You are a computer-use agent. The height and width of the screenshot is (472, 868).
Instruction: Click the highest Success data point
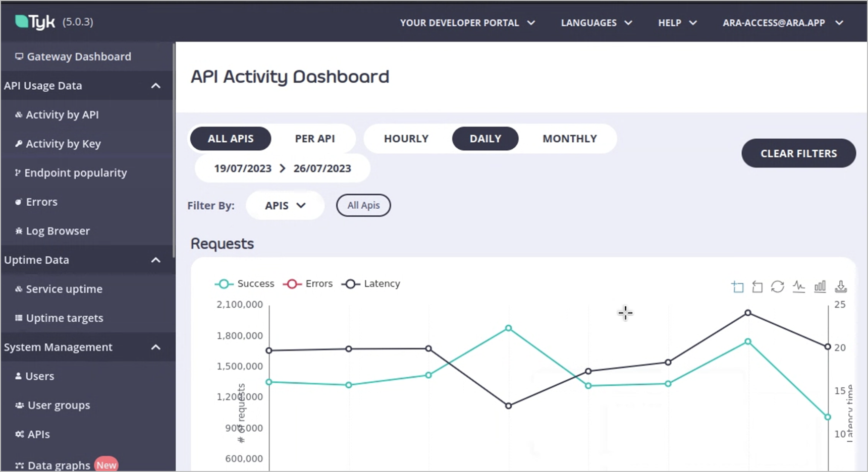pyautogui.click(x=509, y=328)
